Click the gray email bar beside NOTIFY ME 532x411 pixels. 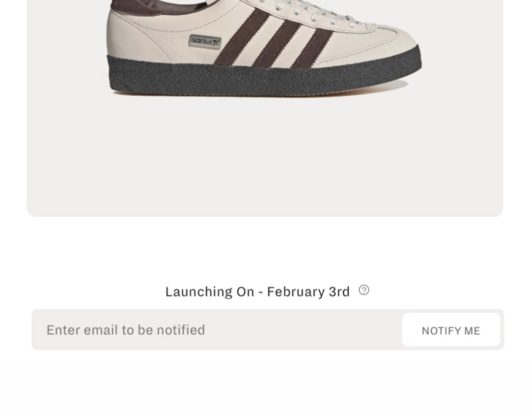(217, 330)
